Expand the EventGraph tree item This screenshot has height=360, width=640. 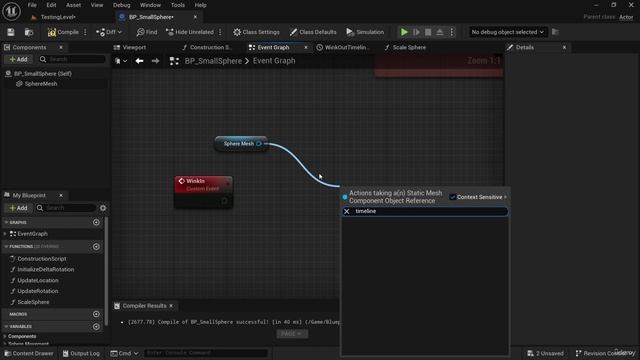(5, 234)
